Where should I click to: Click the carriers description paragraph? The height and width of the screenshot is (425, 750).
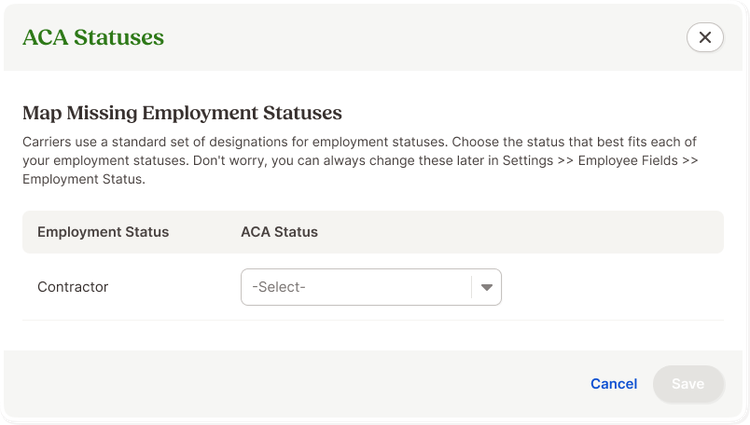(x=360, y=160)
